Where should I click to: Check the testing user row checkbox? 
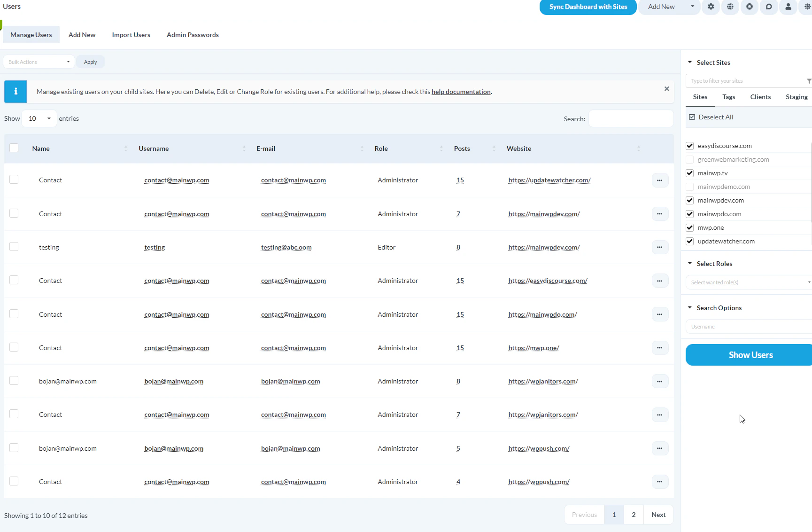[14, 247]
